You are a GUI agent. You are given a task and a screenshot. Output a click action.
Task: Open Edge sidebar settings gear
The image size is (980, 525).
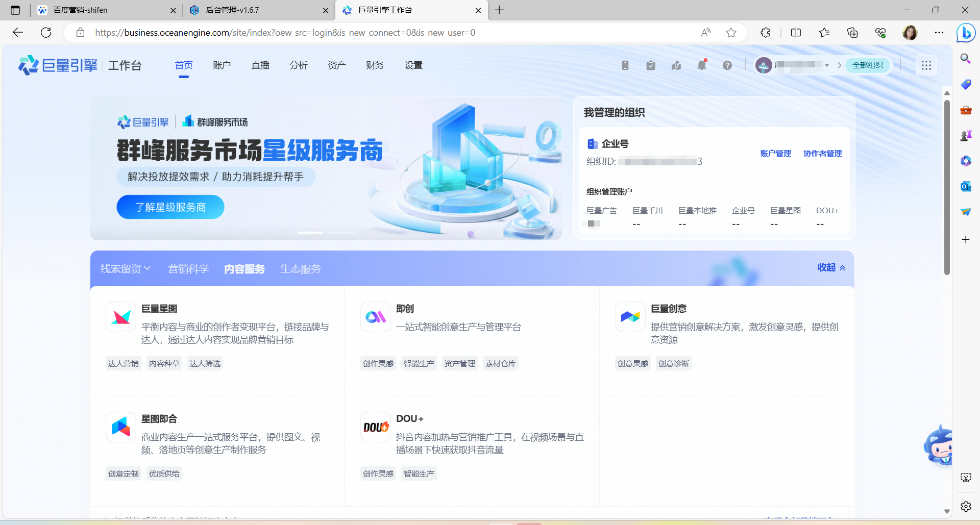[966, 506]
